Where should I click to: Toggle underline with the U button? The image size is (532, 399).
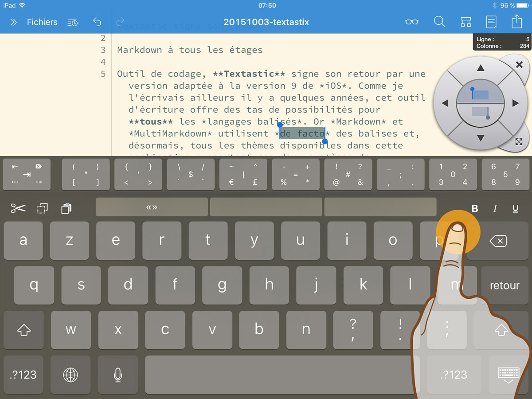(515, 208)
